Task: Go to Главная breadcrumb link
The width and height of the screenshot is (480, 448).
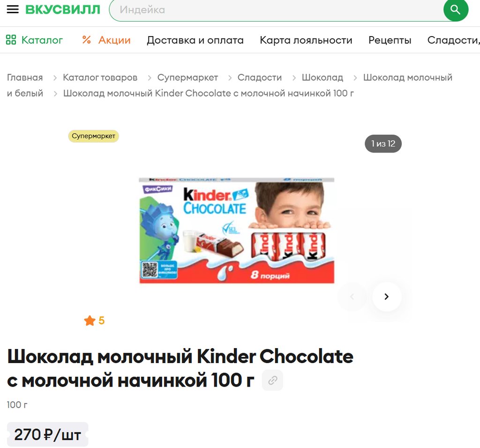Action: click(25, 77)
